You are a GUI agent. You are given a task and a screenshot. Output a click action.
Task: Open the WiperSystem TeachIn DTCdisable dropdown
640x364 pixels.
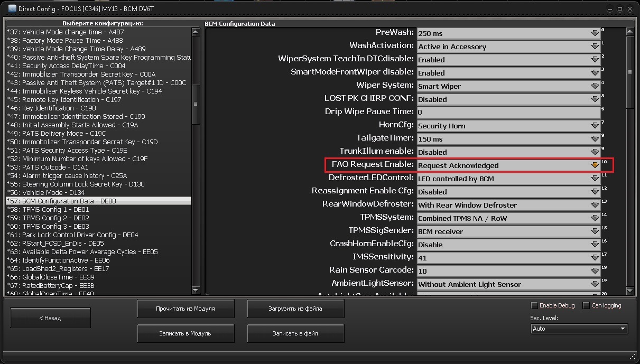click(x=508, y=60)
